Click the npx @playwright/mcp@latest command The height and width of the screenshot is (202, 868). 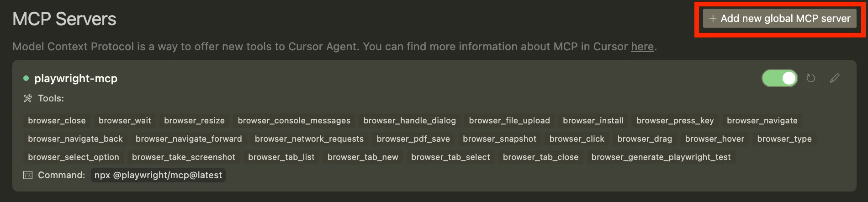point(158,175)
